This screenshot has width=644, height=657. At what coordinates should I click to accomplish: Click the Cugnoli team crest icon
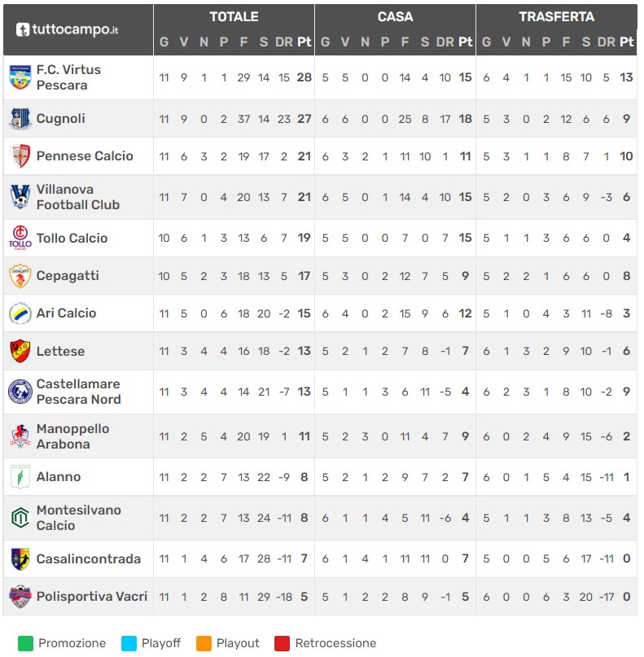20,119
